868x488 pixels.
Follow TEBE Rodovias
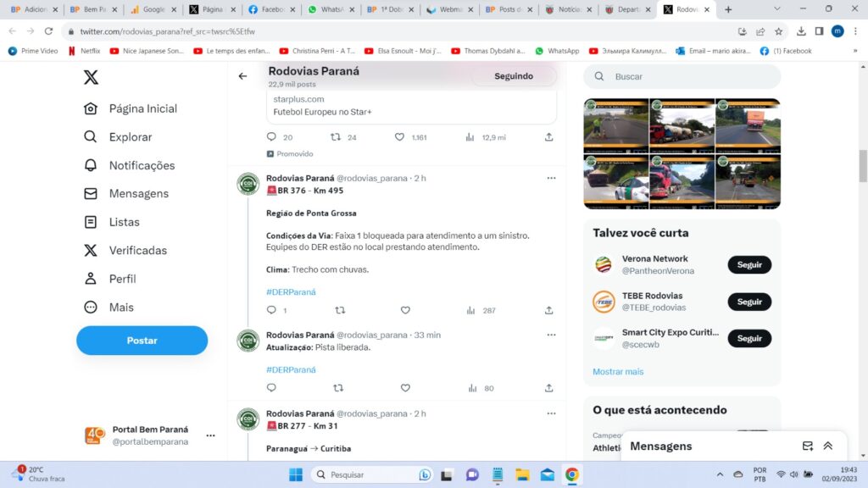(x=749, y=302)
